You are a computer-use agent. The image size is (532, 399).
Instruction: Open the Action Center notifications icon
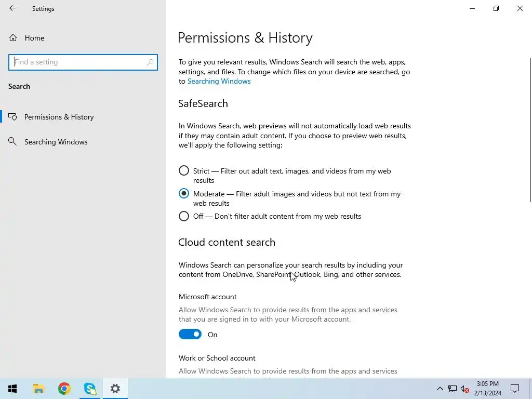point(515,389)
